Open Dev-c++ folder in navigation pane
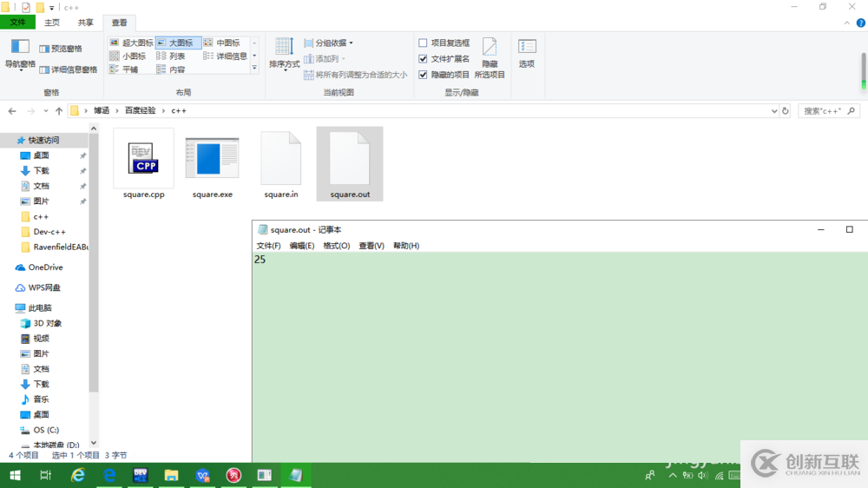The height and width of the screenshot is (488, 868). [x=49, y=232]
